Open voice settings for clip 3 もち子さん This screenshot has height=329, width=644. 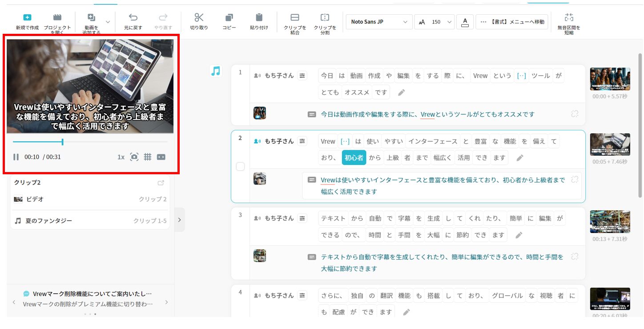pyautogui.click(x=302, y=218)
